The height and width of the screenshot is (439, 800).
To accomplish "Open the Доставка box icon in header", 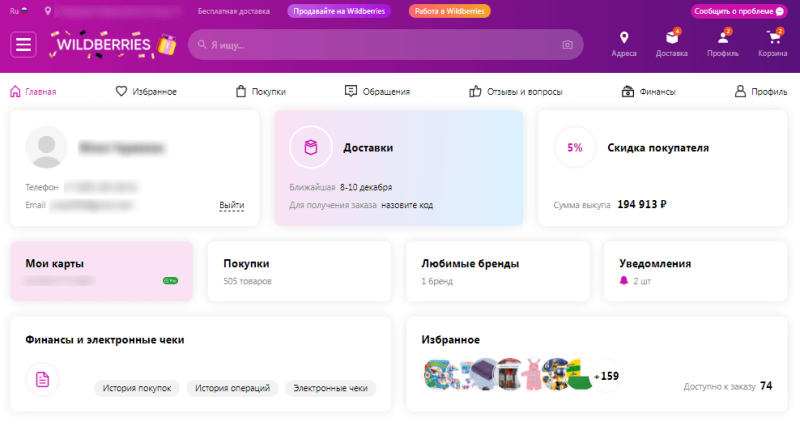I will [x=672, y=37].
